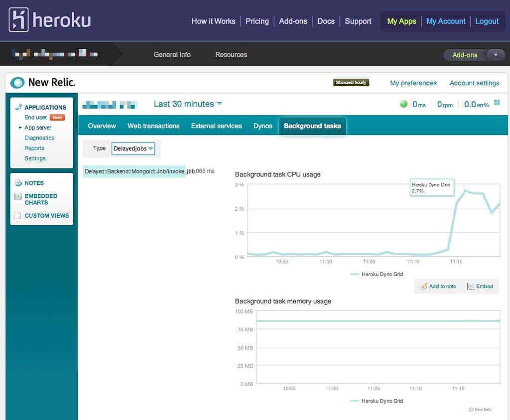Click the Notes cloud icon

click(x=18, y=182)
